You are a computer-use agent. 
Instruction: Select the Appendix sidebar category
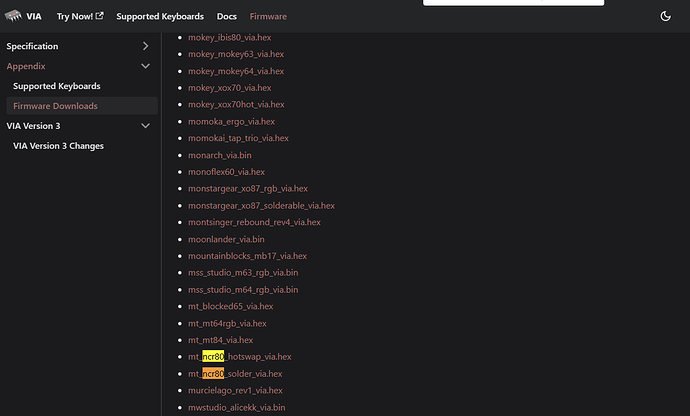click(x=26, y=66)
